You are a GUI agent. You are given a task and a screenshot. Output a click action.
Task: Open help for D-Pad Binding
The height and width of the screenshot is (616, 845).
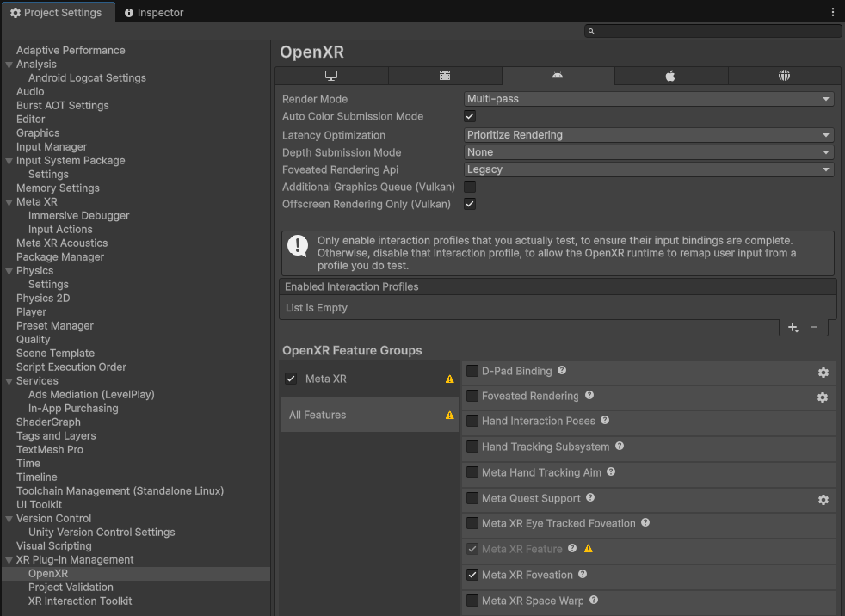(562, 370)
